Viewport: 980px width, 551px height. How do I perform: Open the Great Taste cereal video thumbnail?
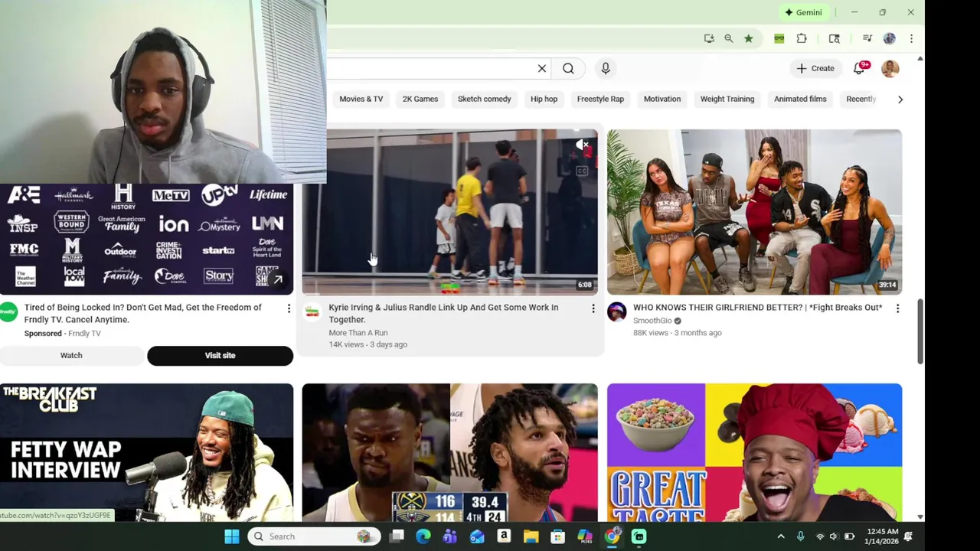point(754,453)
